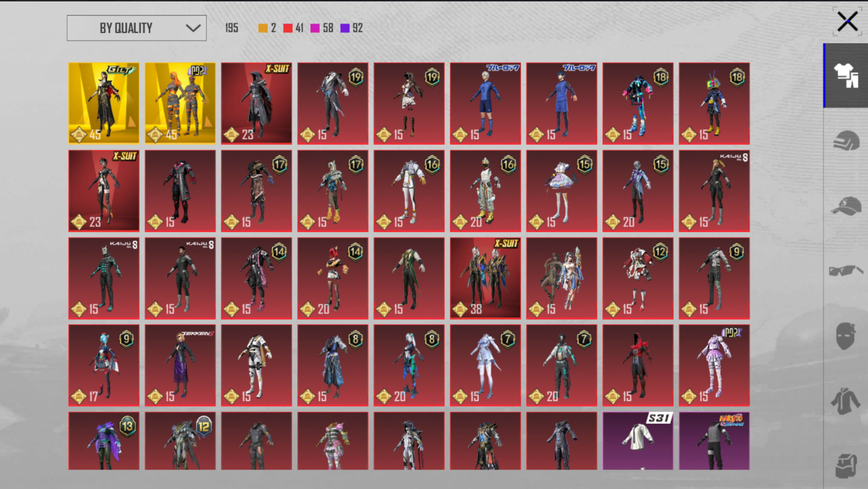868x489 pixels.
Task: Click the dropdown chevron arrow next to By Quality
Action: 193,28
